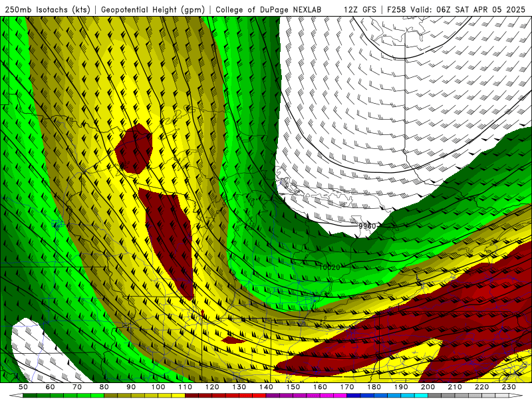Click the 'Geopotential Height (gpm)' title text
532x399 pixels.
pyautogui.click(x=153, y=9)
